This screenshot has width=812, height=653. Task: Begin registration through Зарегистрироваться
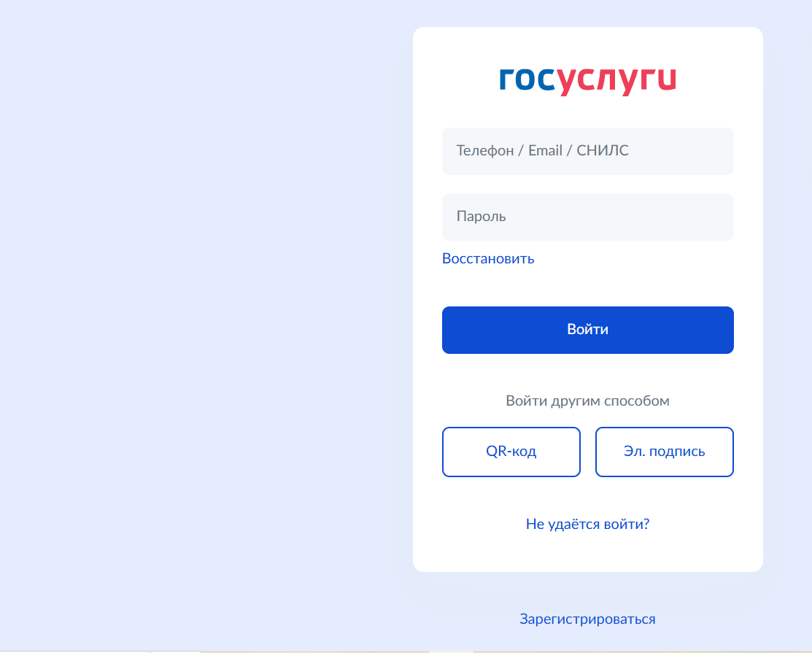pos(587,619)
